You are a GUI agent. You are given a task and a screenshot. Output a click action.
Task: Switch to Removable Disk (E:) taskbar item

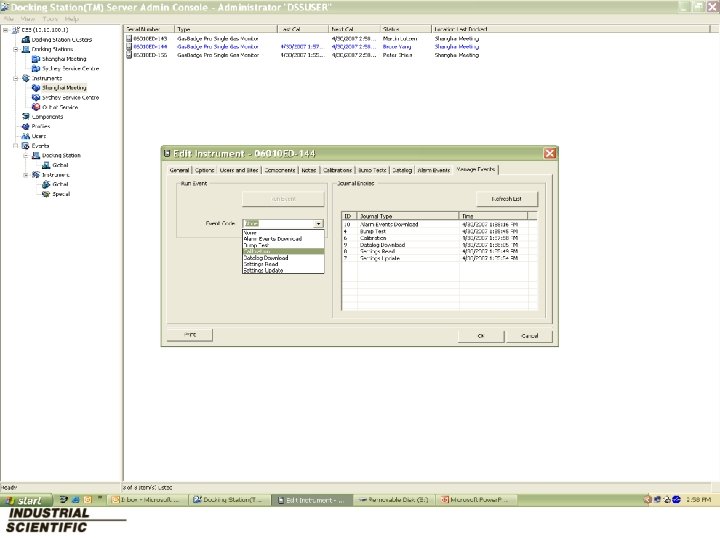coord(394,500)
